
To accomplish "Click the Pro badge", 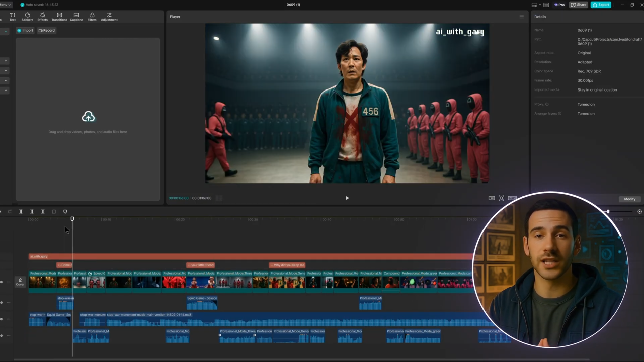I will (559, 5).
